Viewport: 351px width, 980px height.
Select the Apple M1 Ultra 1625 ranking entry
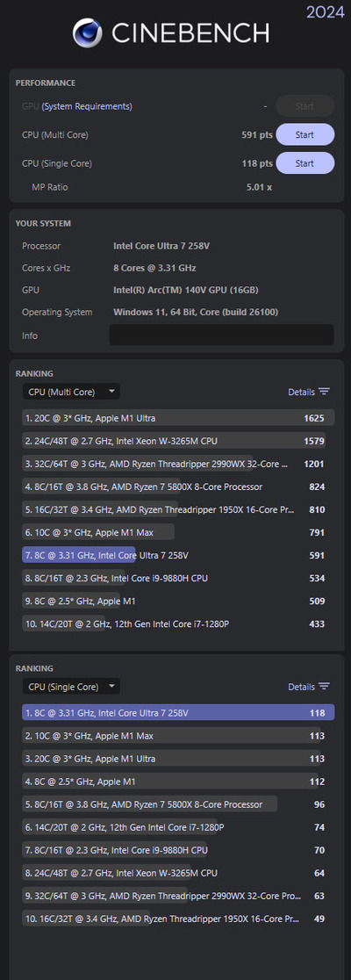click(179, 417)
